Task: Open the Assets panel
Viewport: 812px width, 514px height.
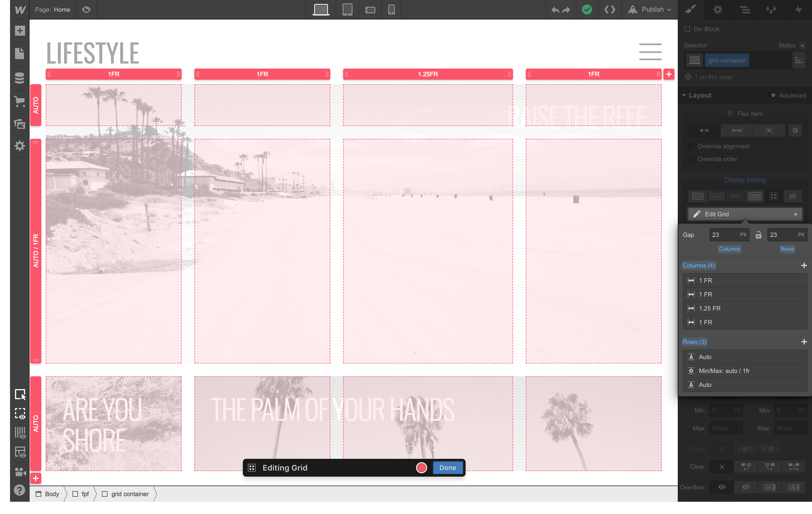Action: click(19, 124)
